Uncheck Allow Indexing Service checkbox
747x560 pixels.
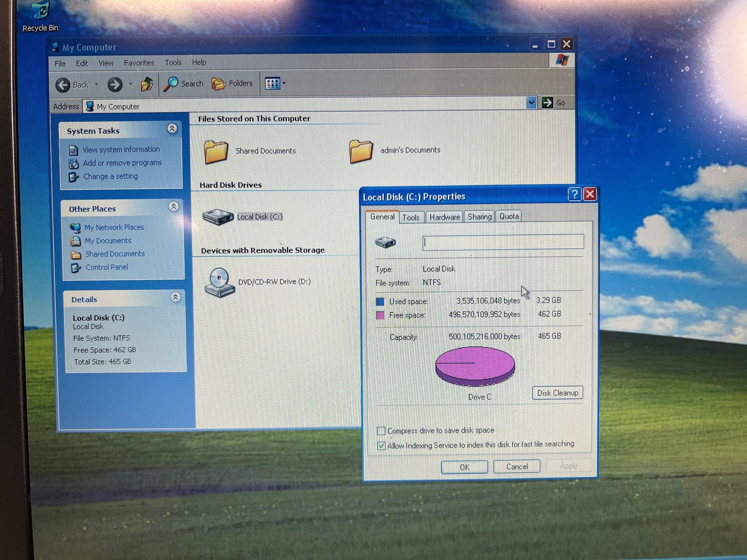(381, 446)
